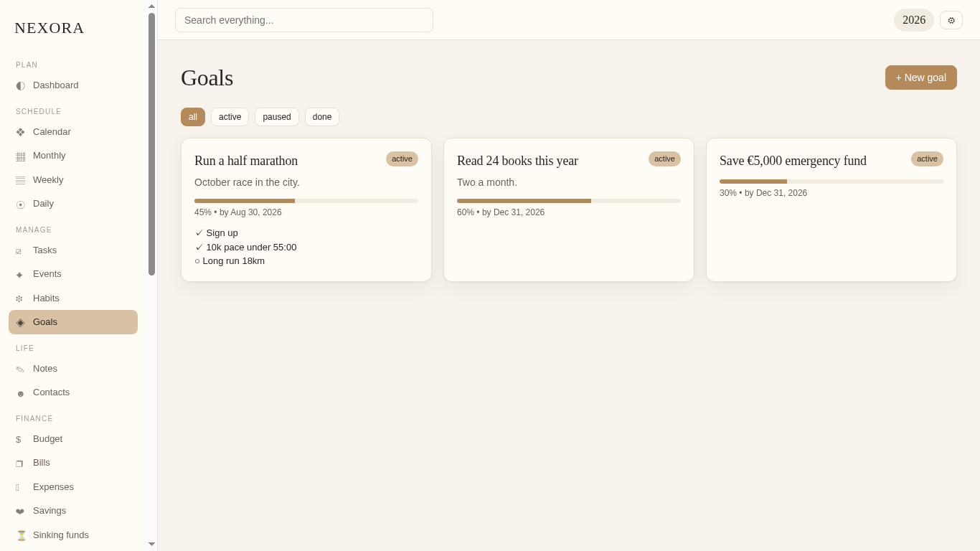The width and height of the screenshot is (980, 551).
Task: Navigate to Tasks
Action: point(73,250)
